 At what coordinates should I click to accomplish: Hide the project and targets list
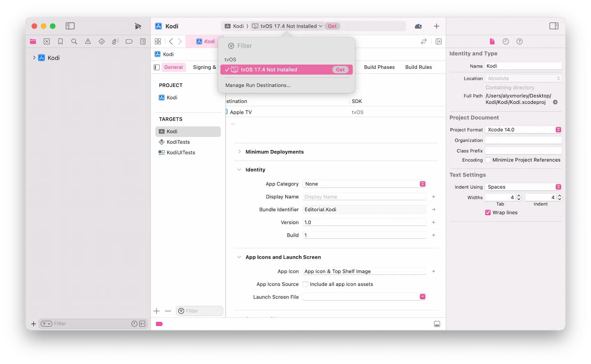(157, 67)
